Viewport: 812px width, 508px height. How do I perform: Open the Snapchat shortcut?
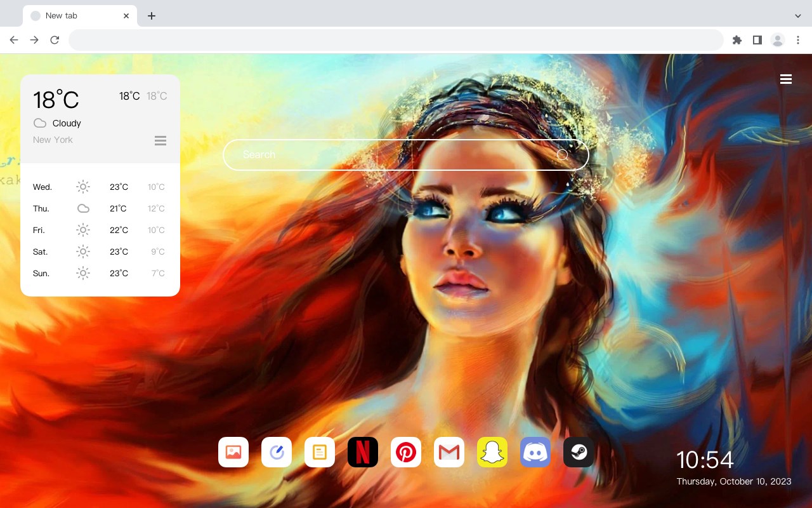coord(492,452)
